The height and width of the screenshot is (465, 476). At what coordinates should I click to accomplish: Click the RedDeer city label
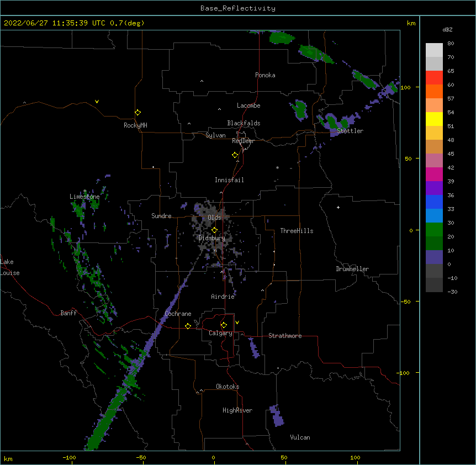[243, 141]
